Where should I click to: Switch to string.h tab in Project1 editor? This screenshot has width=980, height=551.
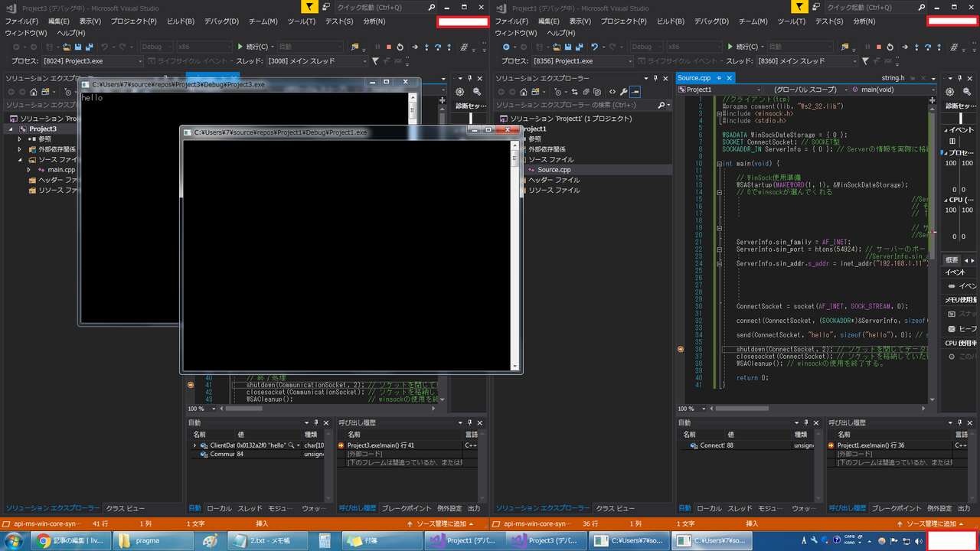tap(893, 78)
